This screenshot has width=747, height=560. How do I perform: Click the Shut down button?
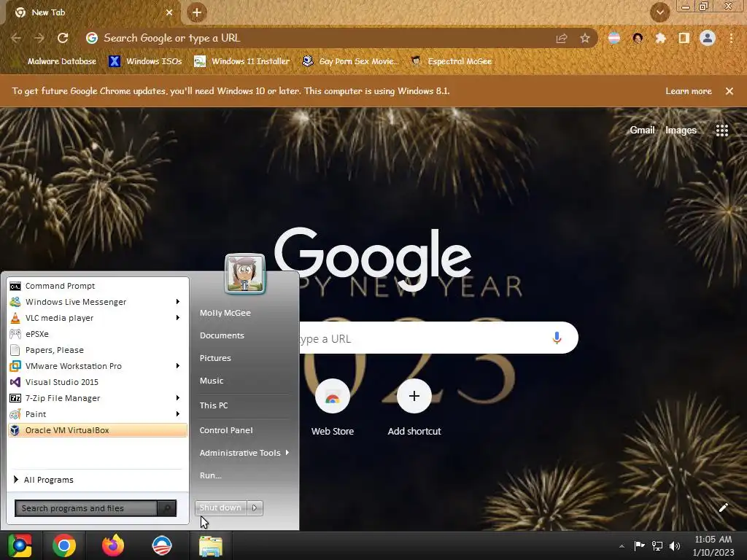pyautogui.click(x=221, y=508)
